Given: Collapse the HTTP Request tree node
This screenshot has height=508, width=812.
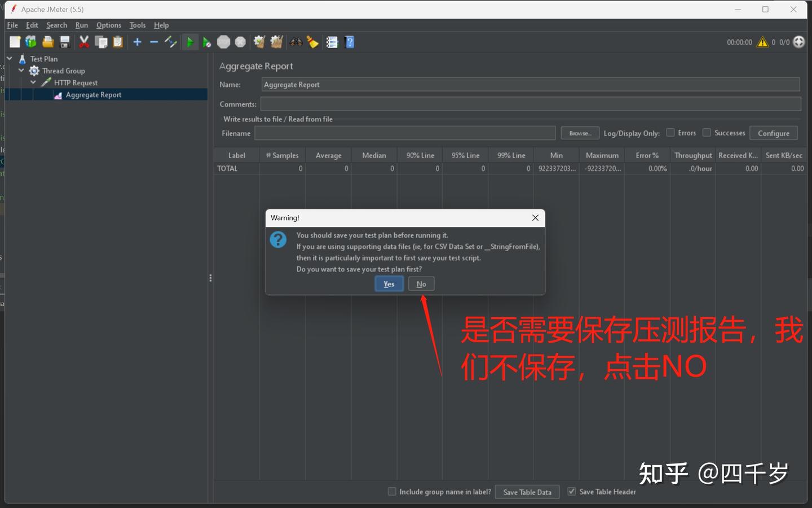Looking at the screenshot, I should (x=33, y=82).
